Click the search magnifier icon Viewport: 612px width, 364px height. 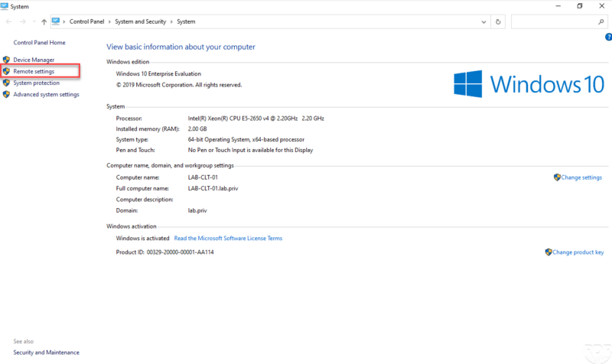point(601,22)
